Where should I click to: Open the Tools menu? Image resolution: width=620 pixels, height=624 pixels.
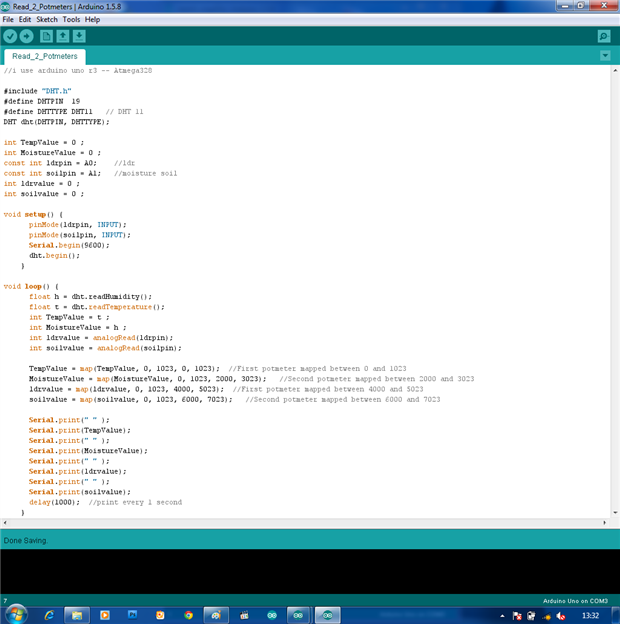[72, 19]
